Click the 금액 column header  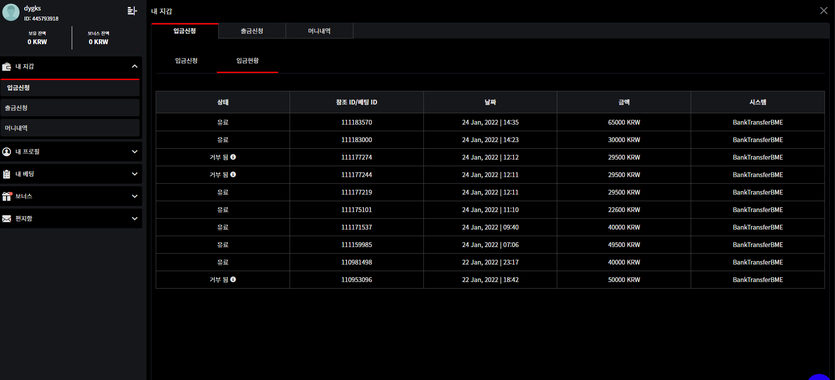click(x=624, y=102)
